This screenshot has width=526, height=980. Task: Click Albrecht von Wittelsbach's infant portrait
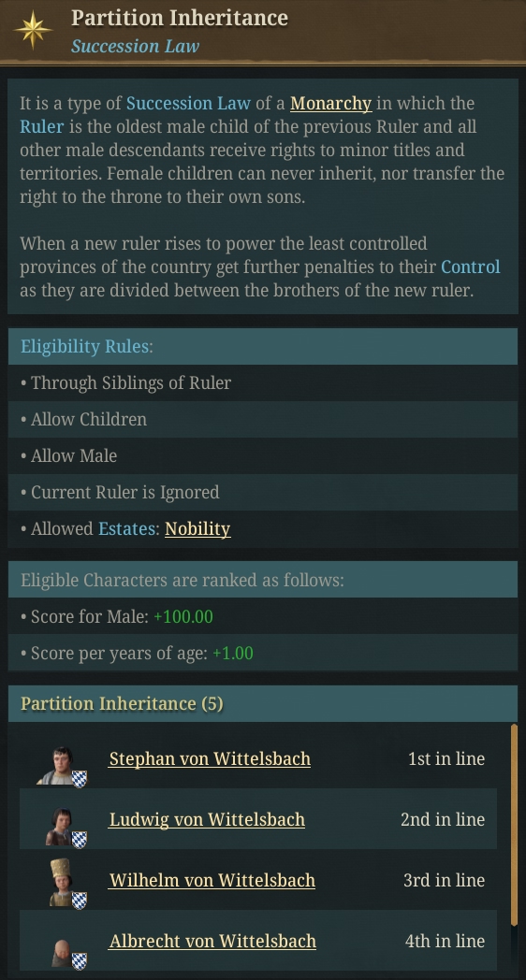(61, 953)
